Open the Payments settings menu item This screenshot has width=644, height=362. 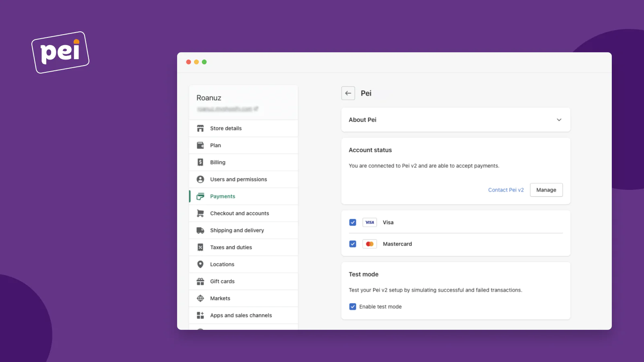(x=223, y=196)
